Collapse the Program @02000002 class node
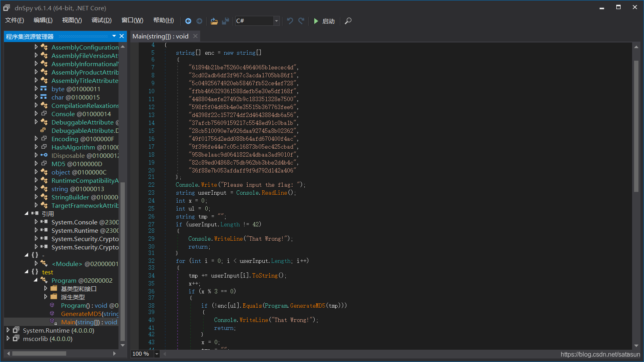This screenshot has height=362, width=644. tap(36, 280)
